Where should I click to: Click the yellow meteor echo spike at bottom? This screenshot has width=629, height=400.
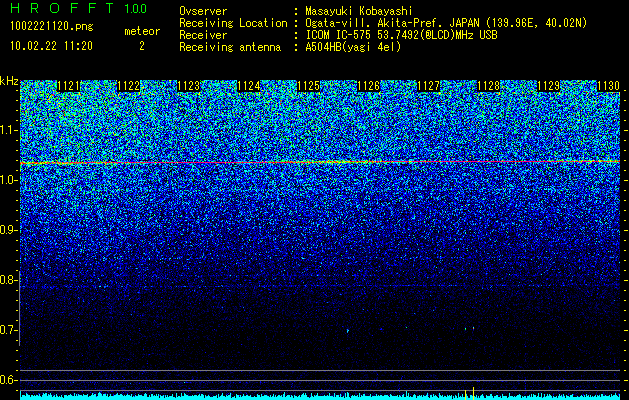click(473, 393)
